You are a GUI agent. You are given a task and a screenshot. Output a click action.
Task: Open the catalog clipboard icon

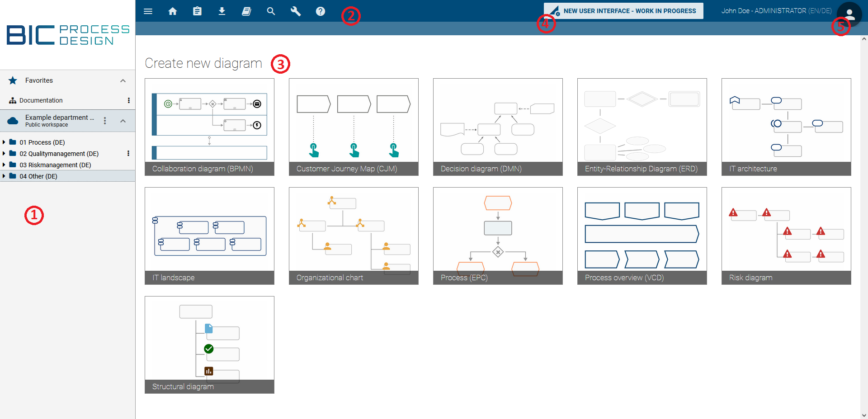point(197,11)
